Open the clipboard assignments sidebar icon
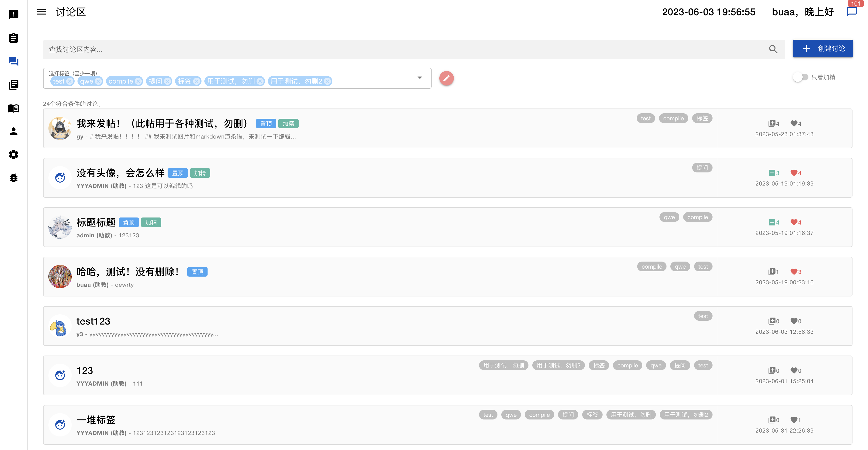Screen dimensions: 868x450 (14, 38)
